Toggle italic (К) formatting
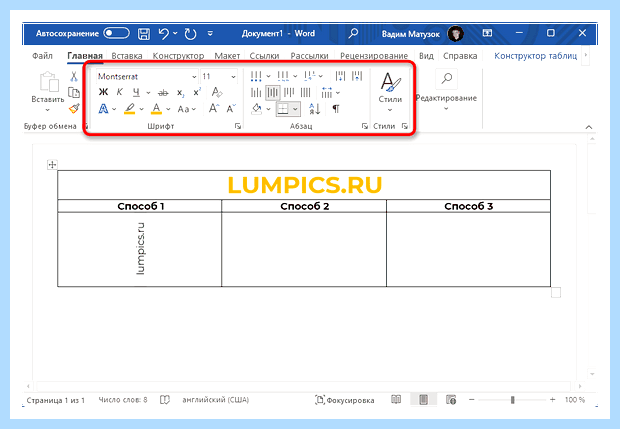This screenshot has width=620, height=429. pos(119,92)
